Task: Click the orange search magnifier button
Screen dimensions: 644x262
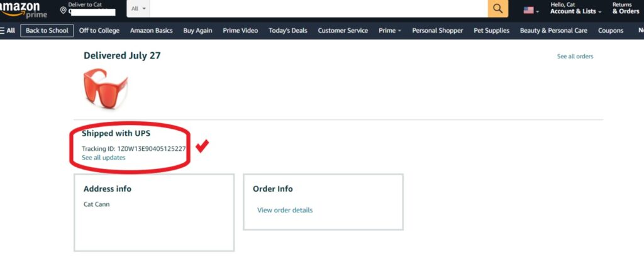Action: [x=497, y=9]
